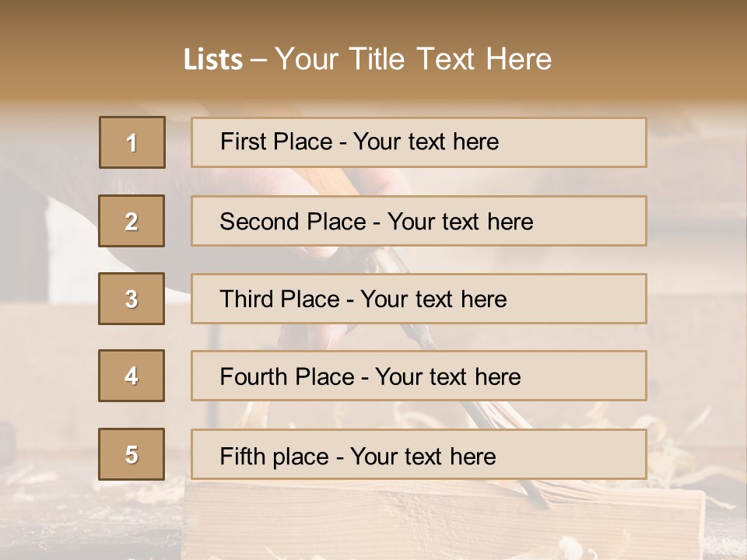The width and height of the screenshot is (747, 560).
Task: Pick the number 4 square
Action: tap(132, 376)
